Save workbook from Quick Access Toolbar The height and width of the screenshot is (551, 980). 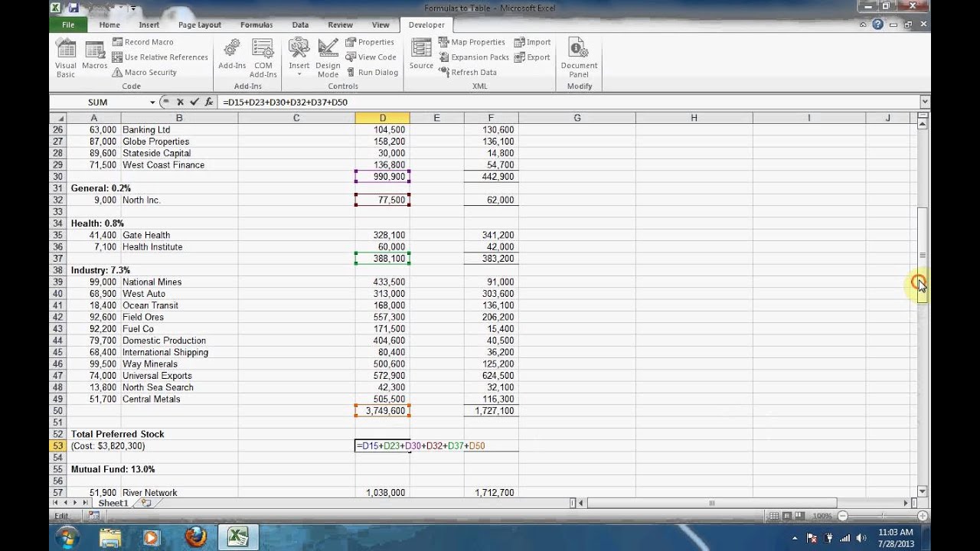73,8
